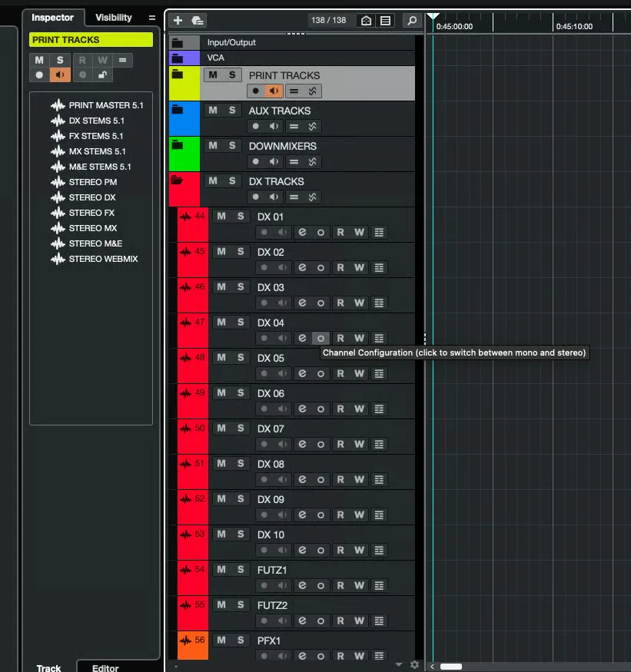Open edit channel settings for DX 01

pyautogui.click(x=302, y=232)
